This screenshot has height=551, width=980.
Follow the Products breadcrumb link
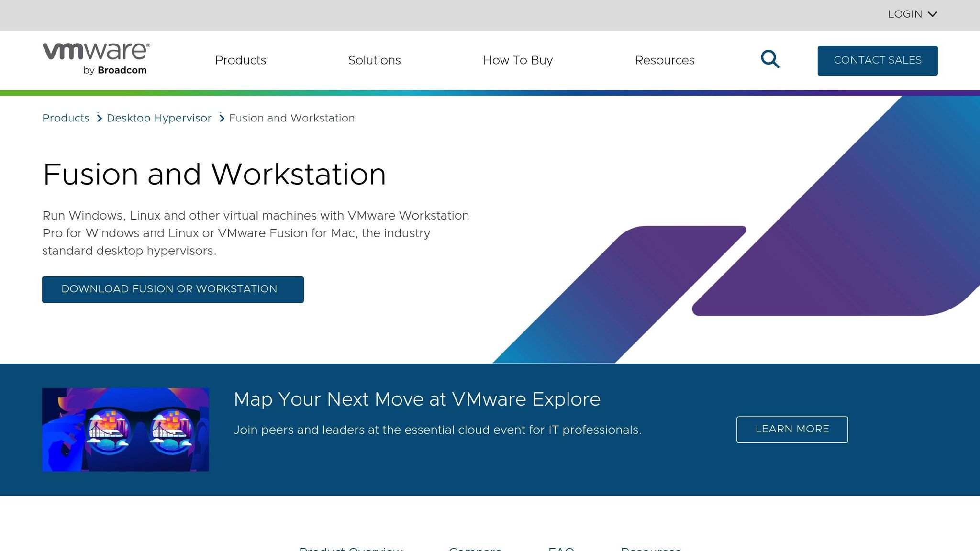66,118
